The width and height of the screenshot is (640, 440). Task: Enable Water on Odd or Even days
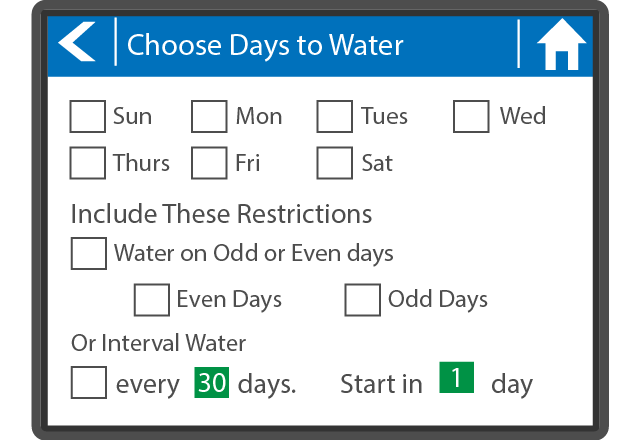coord(89,253)
